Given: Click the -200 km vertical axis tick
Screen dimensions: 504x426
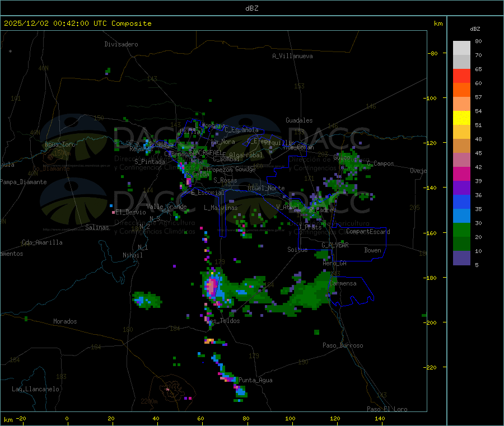Looking at the screenshot, I should [x=431, y=322].
